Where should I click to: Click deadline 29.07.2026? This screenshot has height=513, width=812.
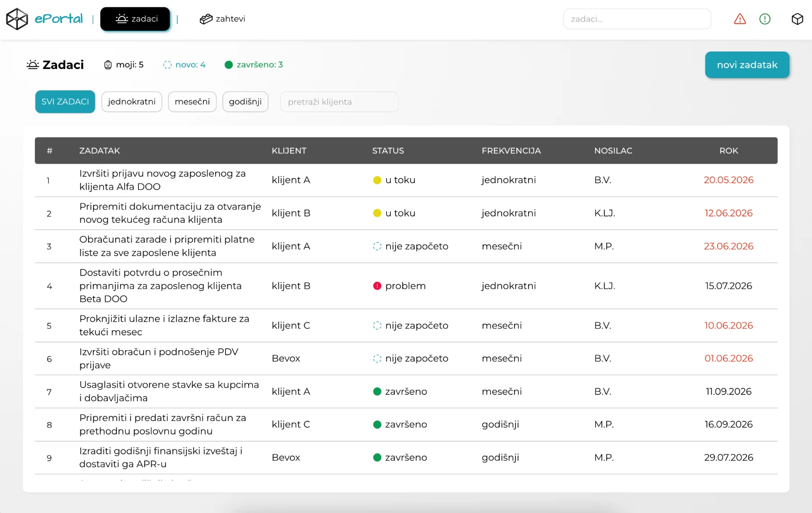[x=729, y=458]
